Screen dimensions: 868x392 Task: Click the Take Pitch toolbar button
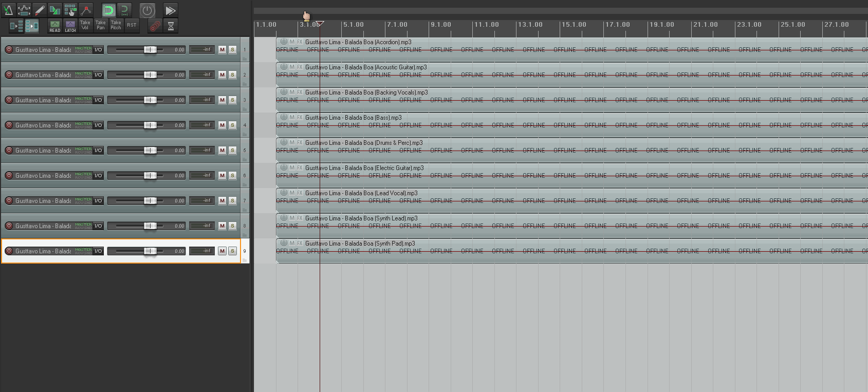pos(116,25)
